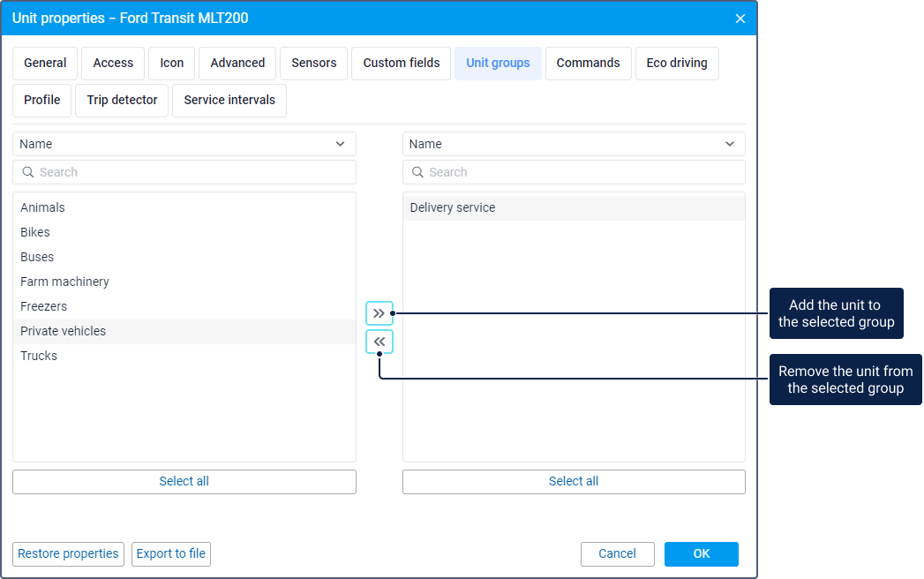924x579 pixels.
Task: Click the right groups Search field
Action: 574,172
